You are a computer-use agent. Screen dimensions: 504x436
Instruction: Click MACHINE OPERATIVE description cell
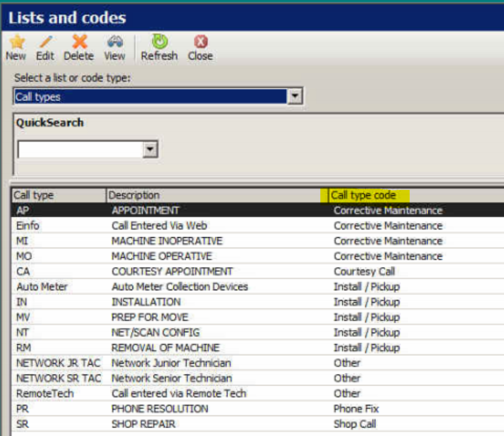click(162, 256)
